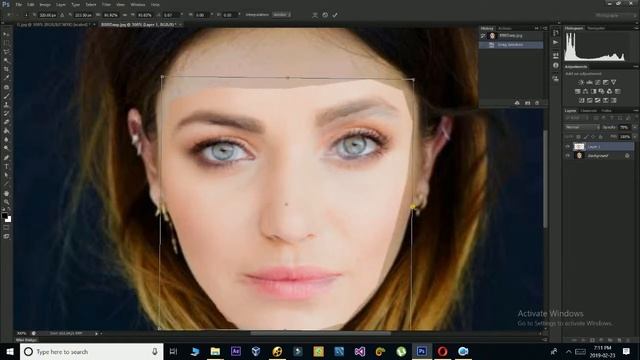Viewport: 640px width, 360px height.
Task: Open the Adjustments panel flyout menu
Action: coord(636,67)
